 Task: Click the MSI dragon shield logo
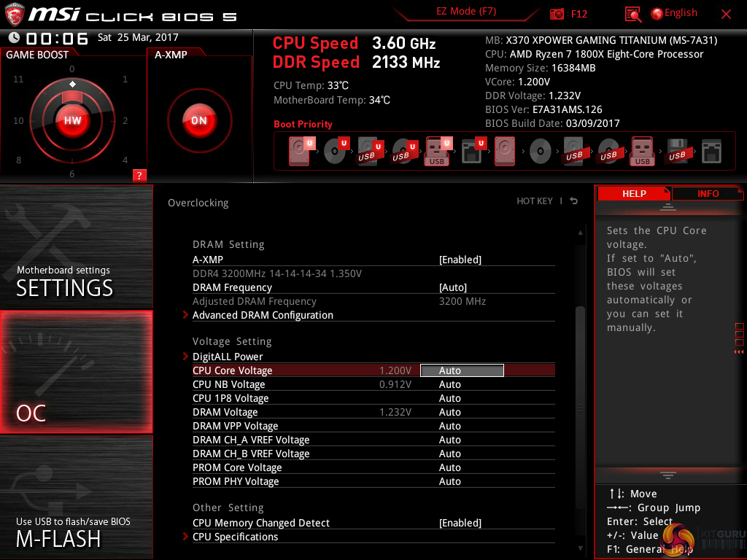pyautogui.click(x=14, y=14)
